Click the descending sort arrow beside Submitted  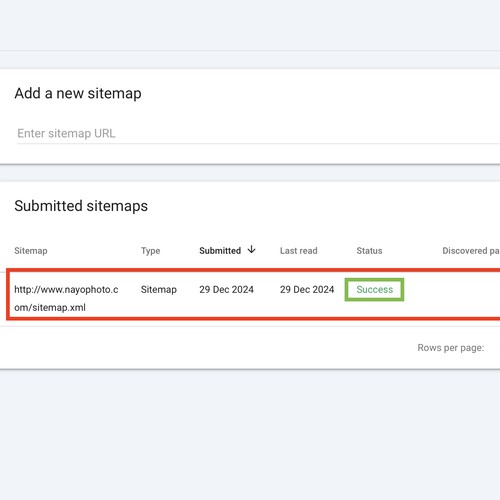click(252, 250)
